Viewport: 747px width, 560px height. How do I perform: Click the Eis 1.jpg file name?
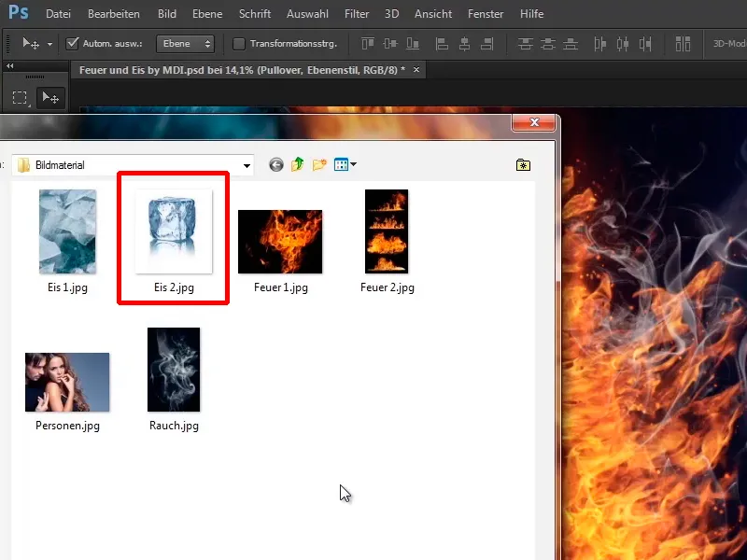67,287
